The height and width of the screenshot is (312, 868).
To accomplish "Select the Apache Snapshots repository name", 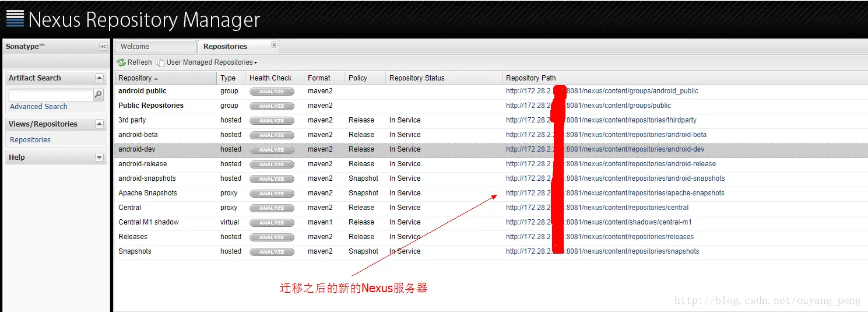I will click(147, 193).
